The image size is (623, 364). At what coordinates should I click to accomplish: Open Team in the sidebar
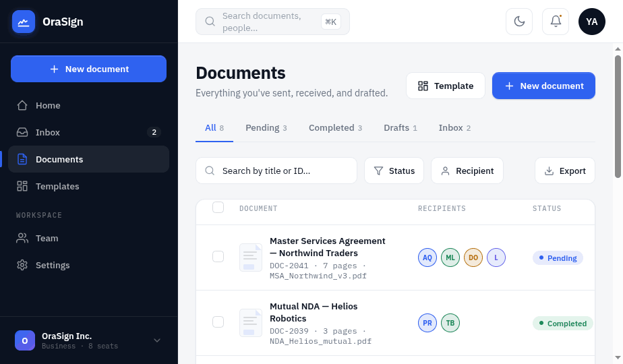click(88, 238)
